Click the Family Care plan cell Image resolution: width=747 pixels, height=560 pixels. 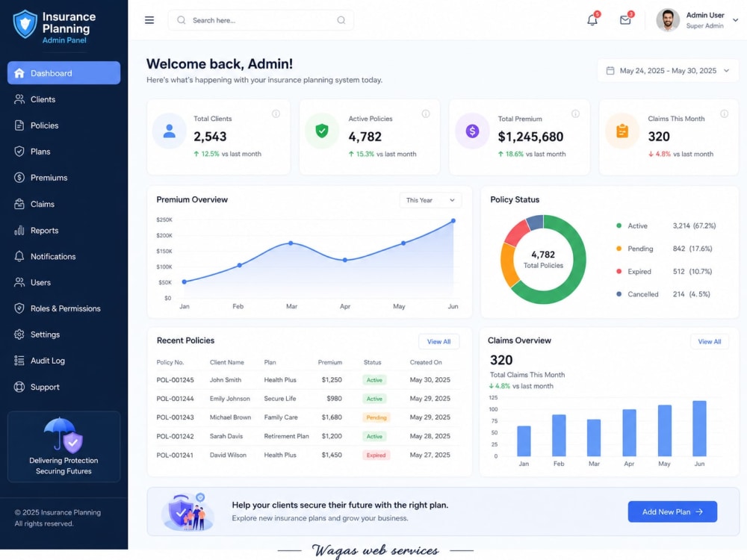tap(281, 417)
